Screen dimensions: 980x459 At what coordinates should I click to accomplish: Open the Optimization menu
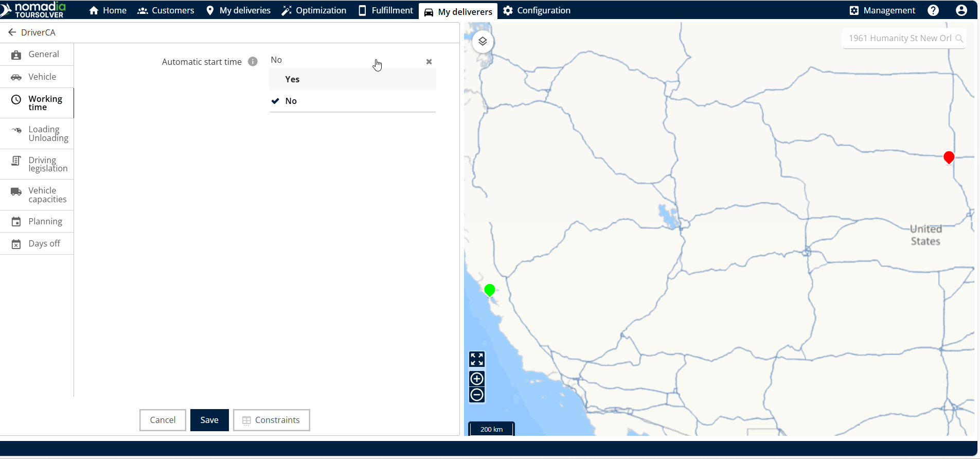pyautogui.click(x=314, y=10)
